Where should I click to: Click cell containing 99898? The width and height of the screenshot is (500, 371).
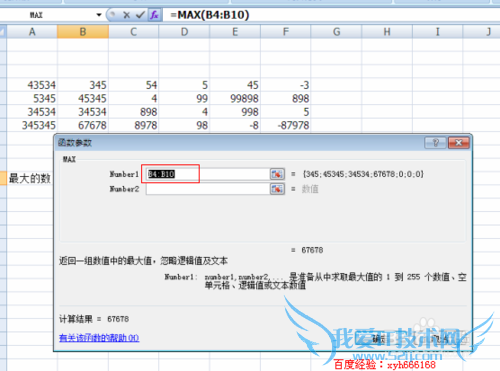click(235, 99)
